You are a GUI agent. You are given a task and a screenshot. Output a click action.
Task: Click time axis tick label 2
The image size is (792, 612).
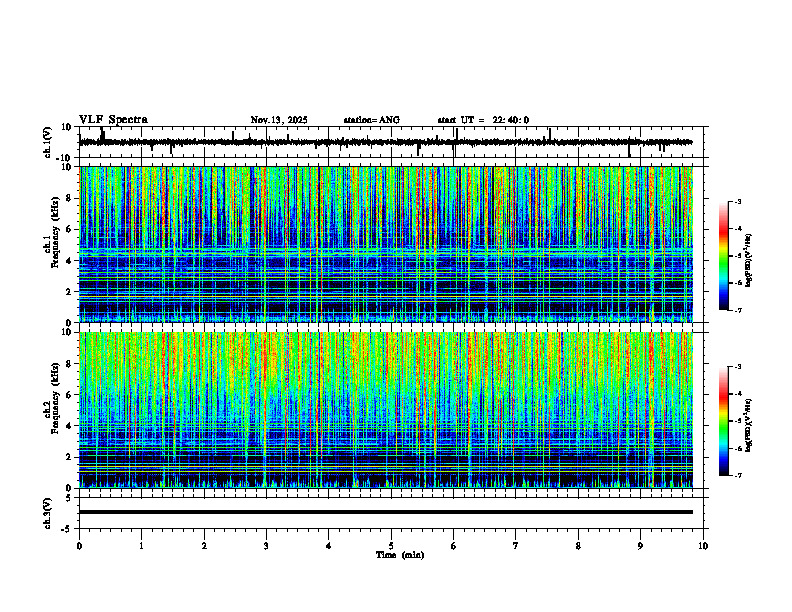point(204,546)
